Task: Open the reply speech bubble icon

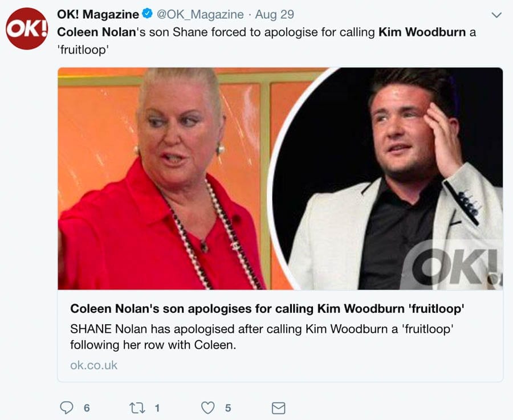Action: coord(67,408)
